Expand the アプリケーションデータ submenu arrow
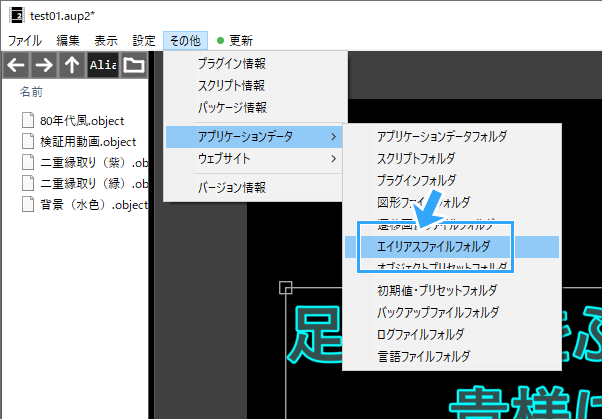Image resolution: width=602 pixels, height=419 pixels. (x=334, y=137)
